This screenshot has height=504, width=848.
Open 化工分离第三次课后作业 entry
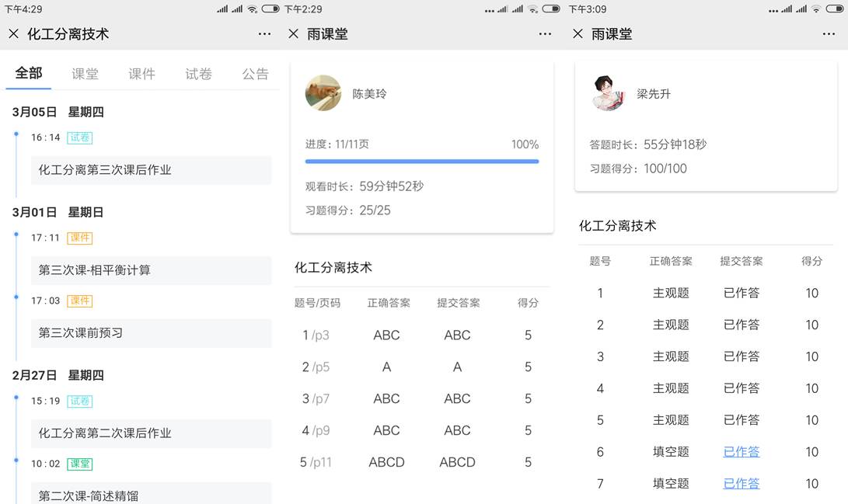pos(151,170)
